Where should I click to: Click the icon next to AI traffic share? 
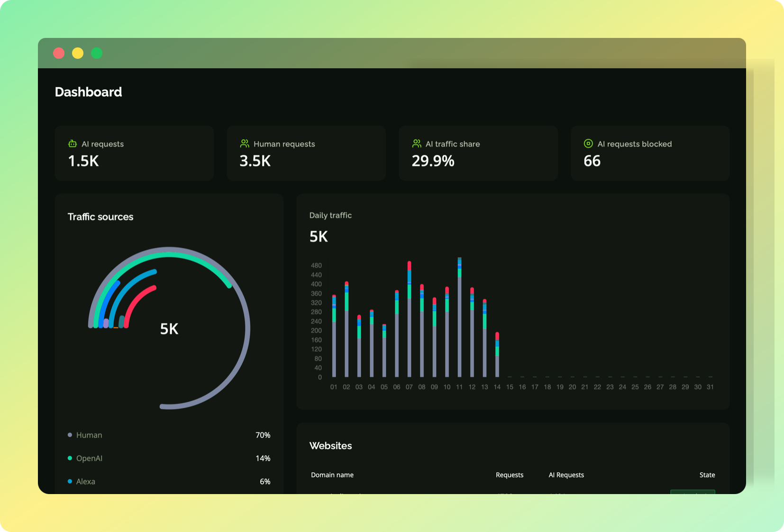(x=417, y=144)
